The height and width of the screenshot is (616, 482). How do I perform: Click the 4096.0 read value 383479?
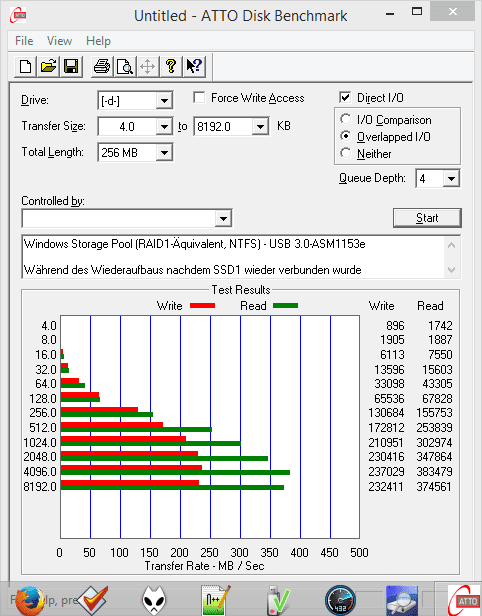point(434,471)
